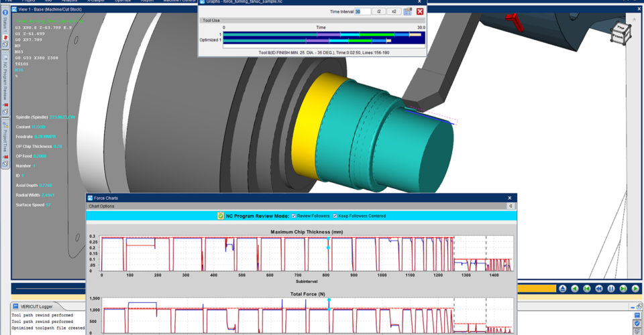Select the NC line "G0 X97.789"
This screenshot has width=644, height=335.
click(x=29, y=40)
